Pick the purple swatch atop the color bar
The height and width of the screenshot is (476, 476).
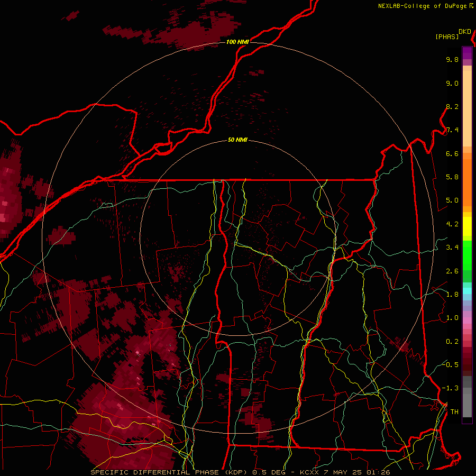tap(467, 53)
